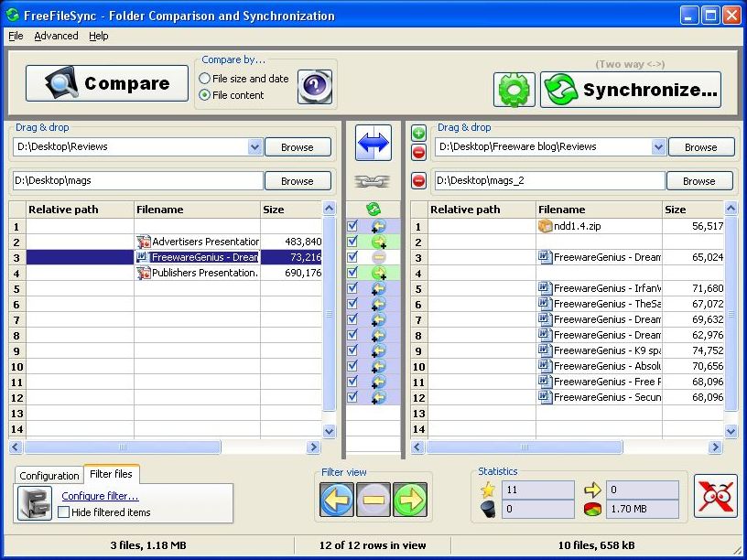Change the sync direction icon in row 1
Image resolution: width=747 pixels, height=560 pixels.
click(378, 226)
